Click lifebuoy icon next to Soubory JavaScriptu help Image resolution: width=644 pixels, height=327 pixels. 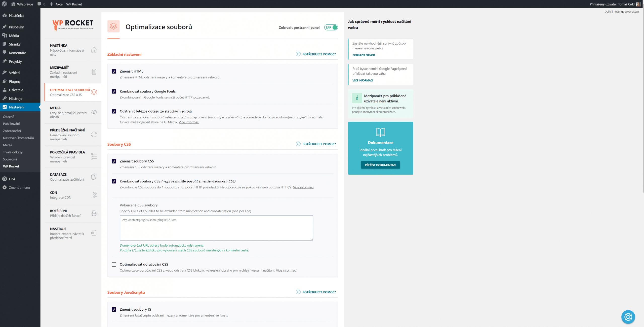point(298,292)
